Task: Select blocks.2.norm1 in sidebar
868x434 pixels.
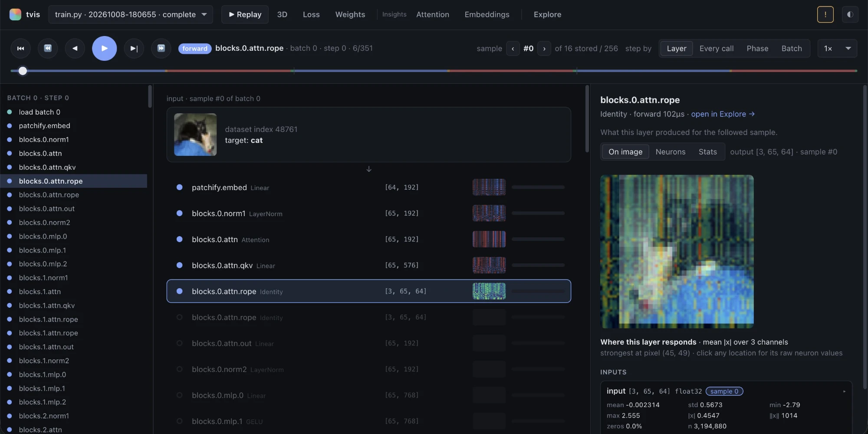Action: pyautogui.click(x=74, y=416)
